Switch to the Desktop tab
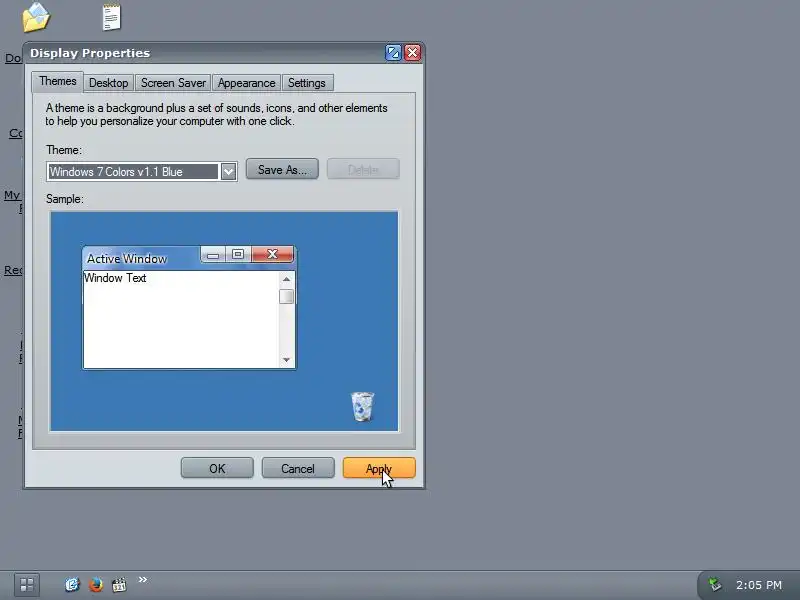 point(109,83)
